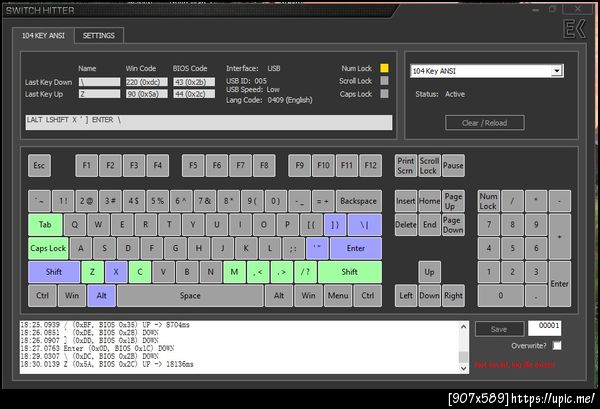600x409 pixels.
Task: Click the G key tile
Action: (175, 248)
